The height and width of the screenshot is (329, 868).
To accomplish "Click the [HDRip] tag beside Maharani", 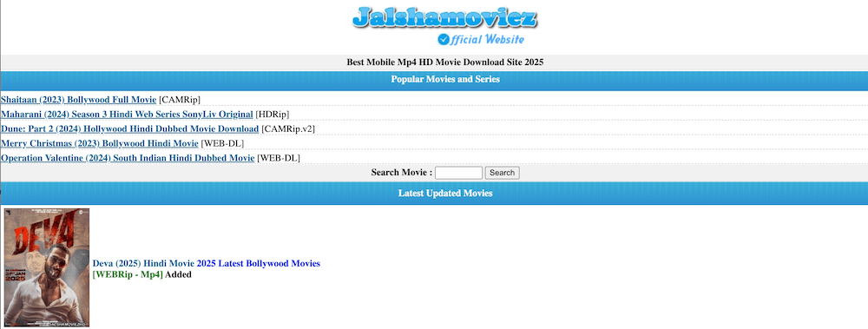I will [x=273, y=114].
